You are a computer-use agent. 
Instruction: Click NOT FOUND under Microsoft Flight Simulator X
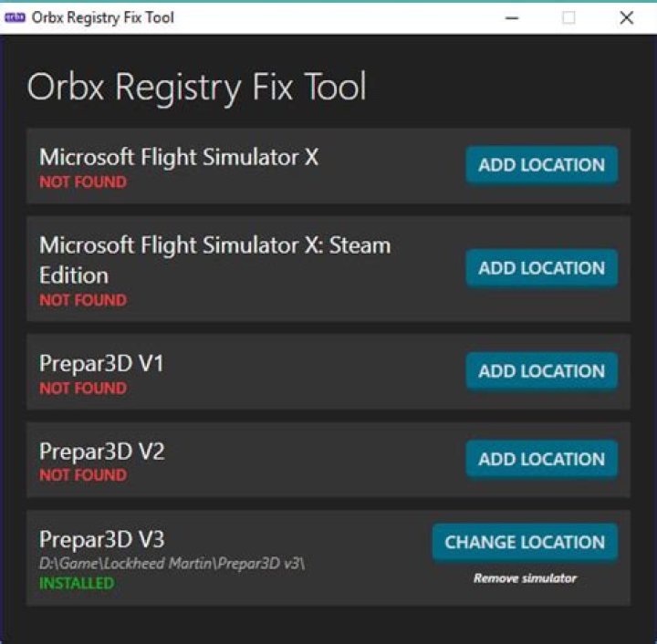pyautogui.click(x=83, y=182)
